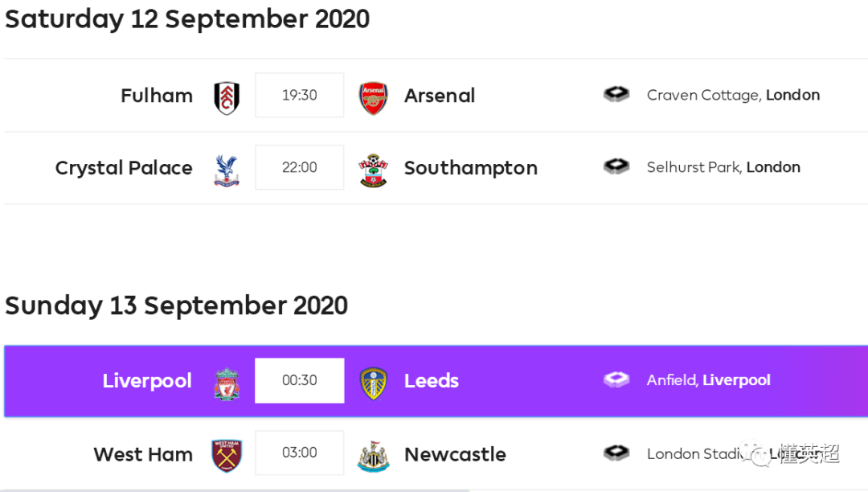Image resolution: width=868 pixels, height=492 pixels.
Task: Open the 03:00 West Ham kickoff box
Action: 300,453
